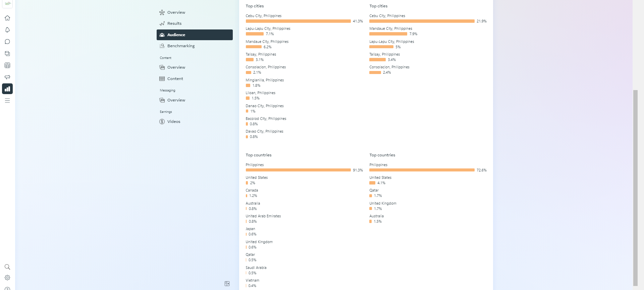Open the Content table menu item

point(195,79)
